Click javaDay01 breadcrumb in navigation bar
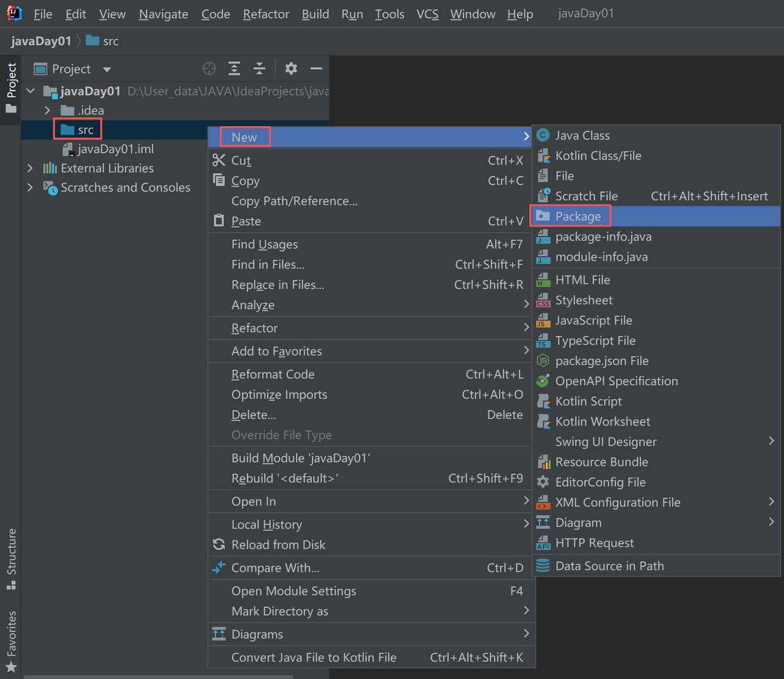Screen dimensions: 784x679 tap(41, 41)
